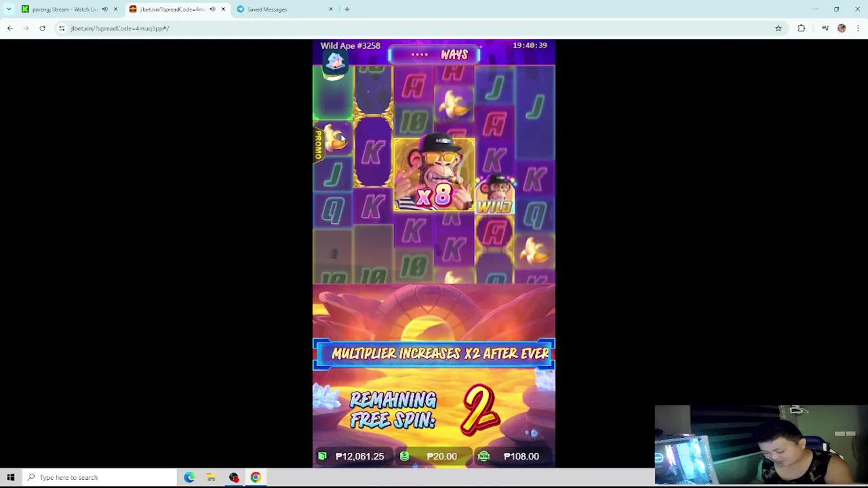Click the multiplier increases info banner
This screenshot has width=868, height=488.
434,354
